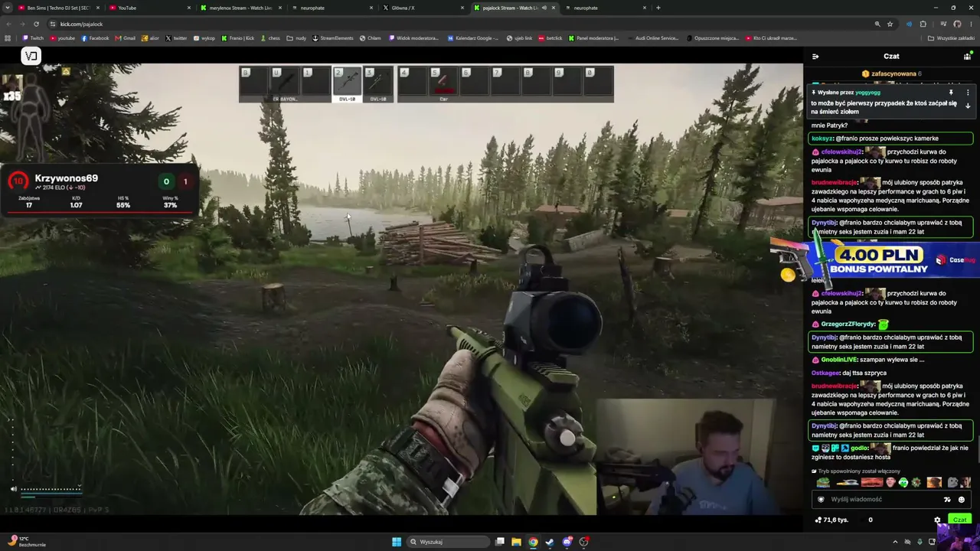This screenshot has height=551, width=980.
Task: Toggle the stream player mute speaker icon
Action: click(13, 489)
